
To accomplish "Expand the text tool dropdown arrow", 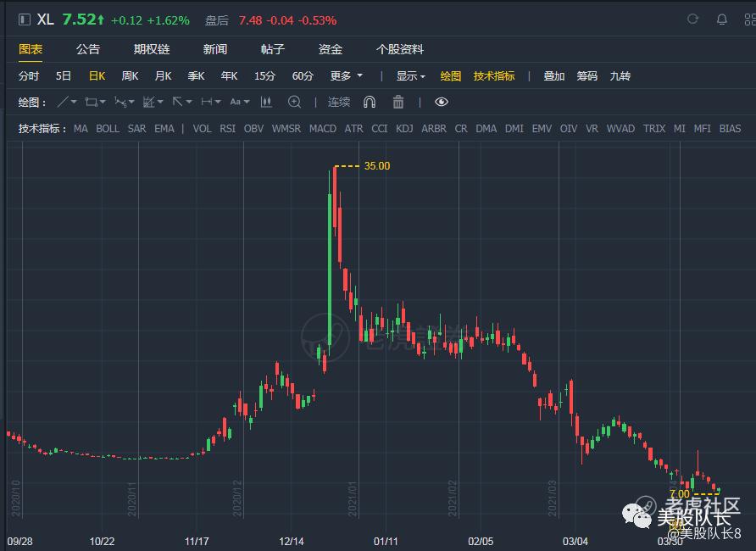I will click(247, 103).
